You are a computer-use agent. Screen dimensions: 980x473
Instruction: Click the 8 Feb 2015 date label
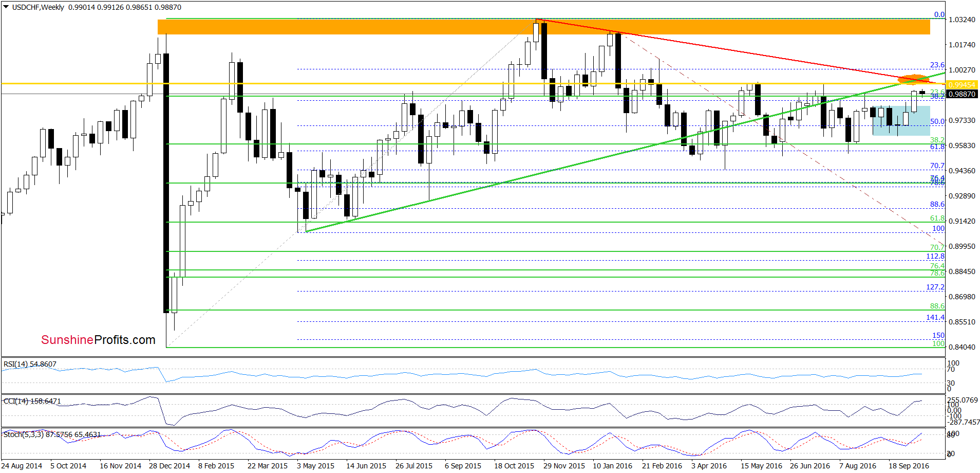point(216,466)
